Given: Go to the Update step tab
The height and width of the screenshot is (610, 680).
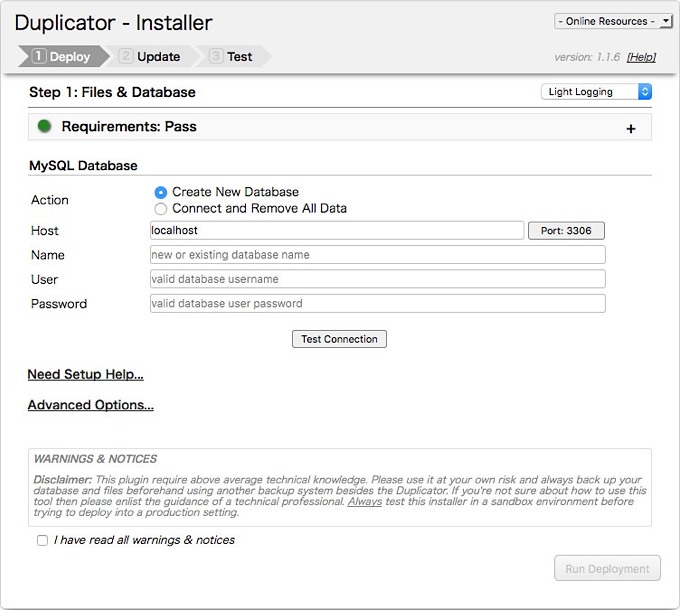Looking at the screenshot, I should point(150,57).
